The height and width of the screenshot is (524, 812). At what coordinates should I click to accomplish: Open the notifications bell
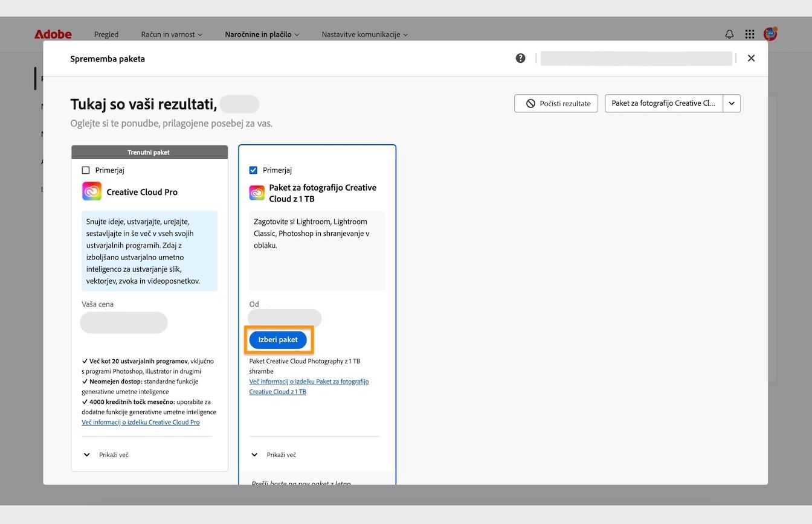pyautogui.click(x=729, y=34)
